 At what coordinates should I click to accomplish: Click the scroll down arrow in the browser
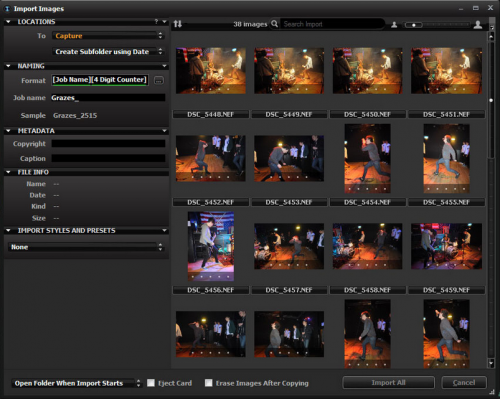point(491,363)
